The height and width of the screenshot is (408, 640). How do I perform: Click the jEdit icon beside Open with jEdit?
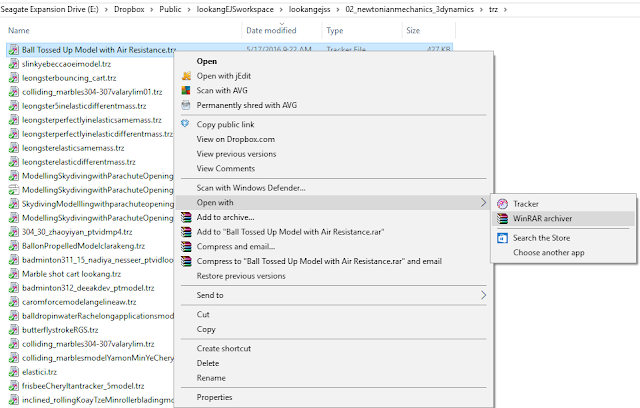[186, 76]
